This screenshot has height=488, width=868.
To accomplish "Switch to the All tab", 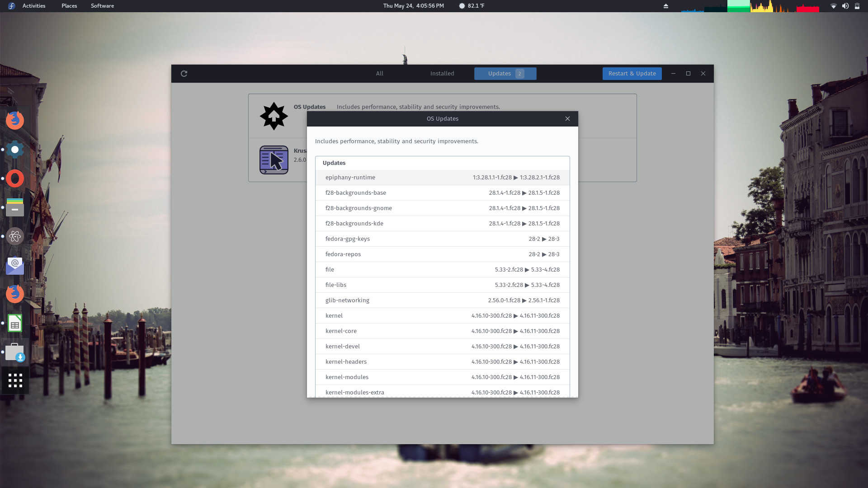I will pyautogui.click(x=380, y=74).
